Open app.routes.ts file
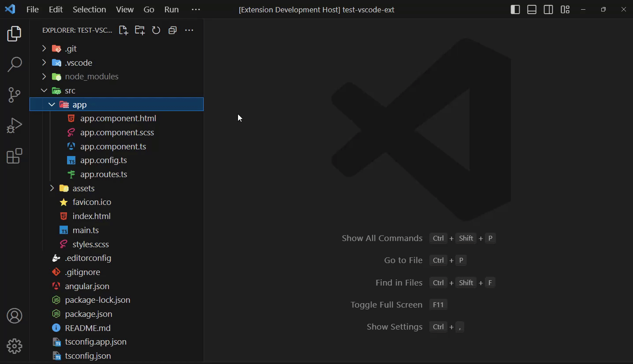 (116, 174)
